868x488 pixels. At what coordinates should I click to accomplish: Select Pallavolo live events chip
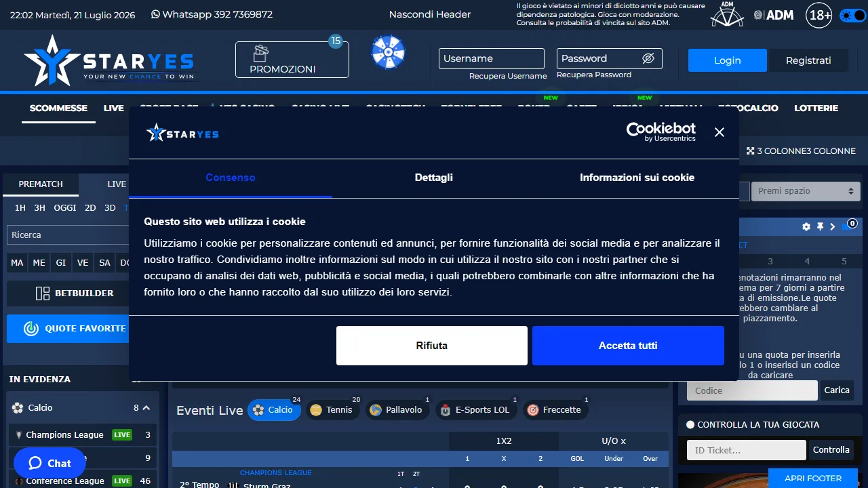point(397,410)
